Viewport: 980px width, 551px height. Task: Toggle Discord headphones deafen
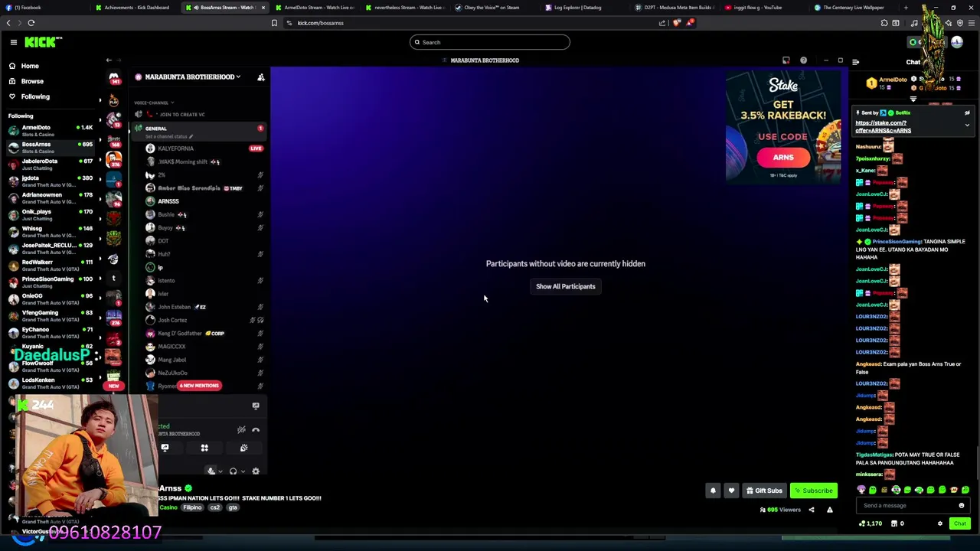(x=233, y=471)
